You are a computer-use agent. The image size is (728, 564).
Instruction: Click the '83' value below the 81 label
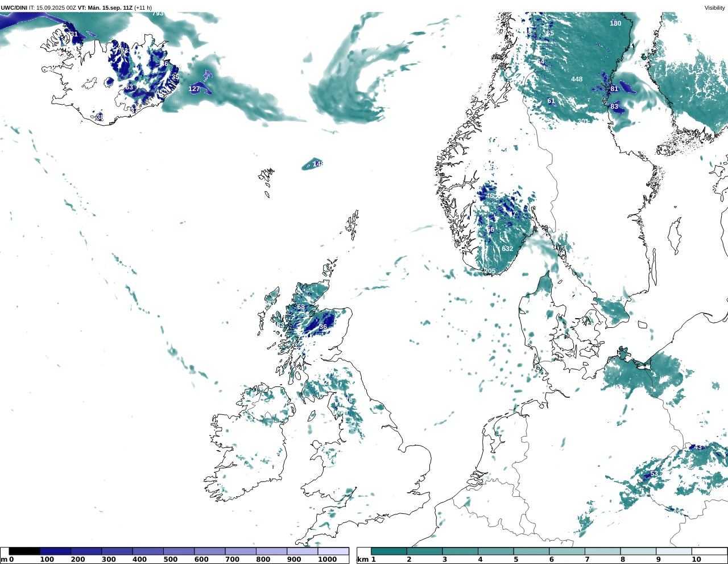614,106
